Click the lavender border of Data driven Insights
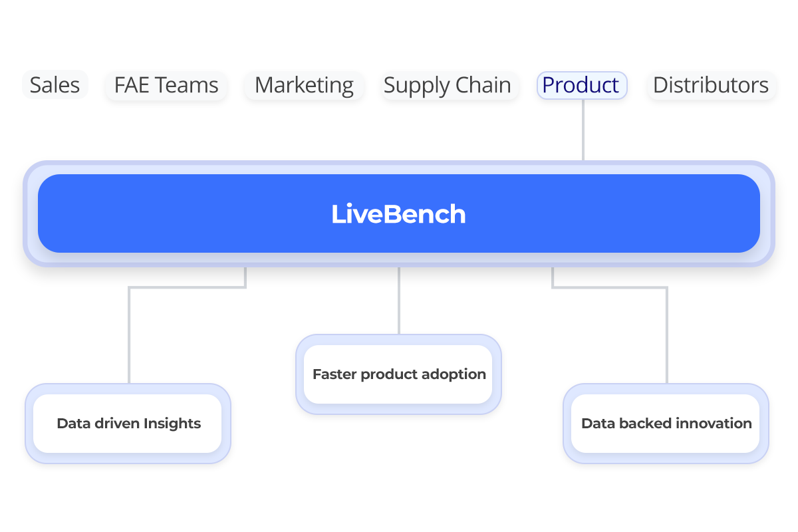This screenshot has height=532, width=798. [x=29, y=424]
